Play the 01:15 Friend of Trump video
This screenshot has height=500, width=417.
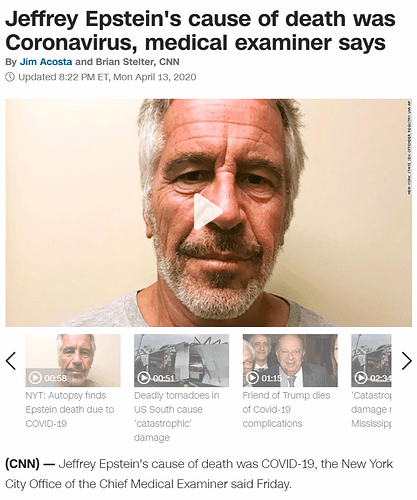coord(252,378)
